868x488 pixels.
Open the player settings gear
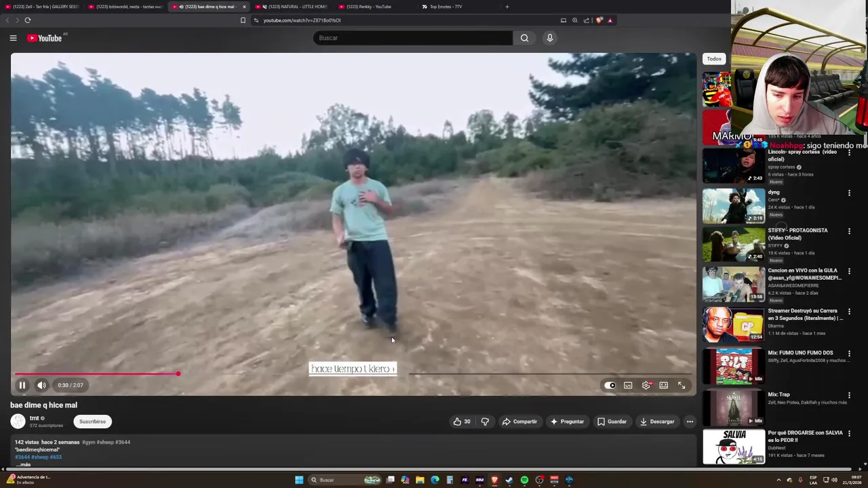point(646,385)
